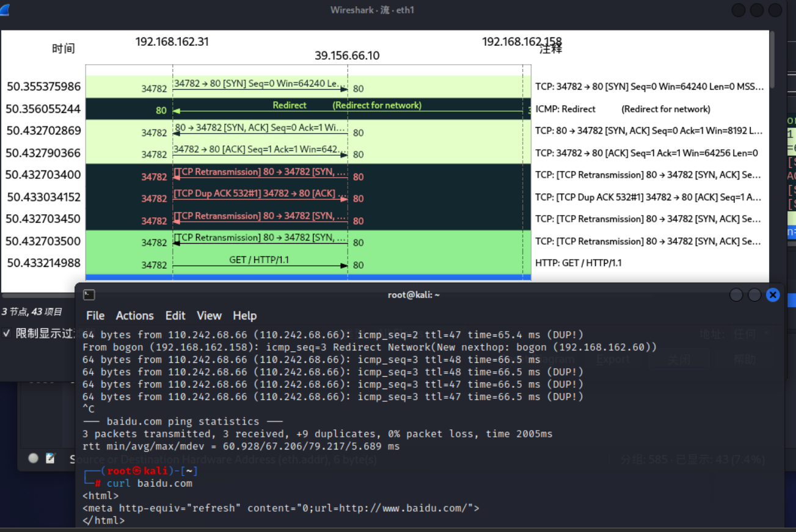Open the terminal View menu
The image size is (796, 532).
click(x=209, y=316)
